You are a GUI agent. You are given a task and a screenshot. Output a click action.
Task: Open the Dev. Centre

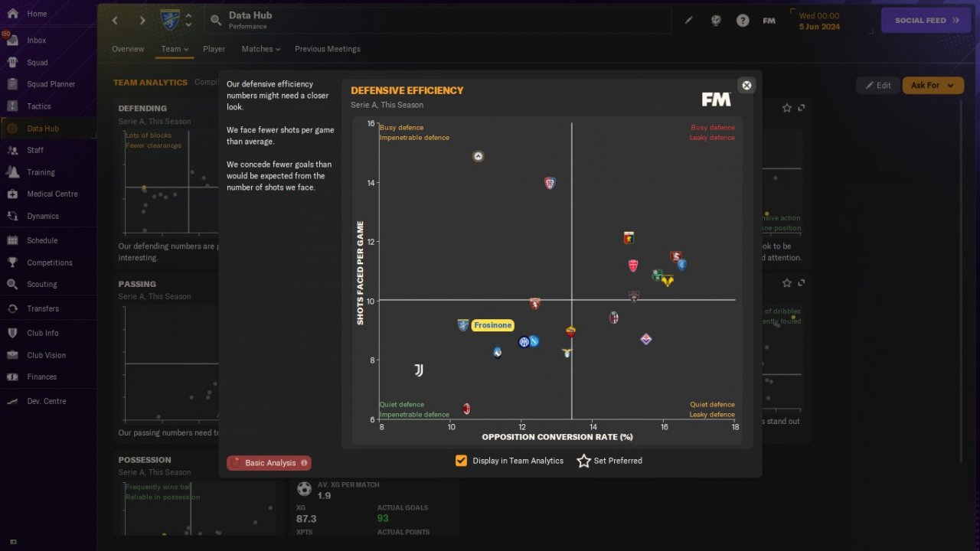(47, 401)
